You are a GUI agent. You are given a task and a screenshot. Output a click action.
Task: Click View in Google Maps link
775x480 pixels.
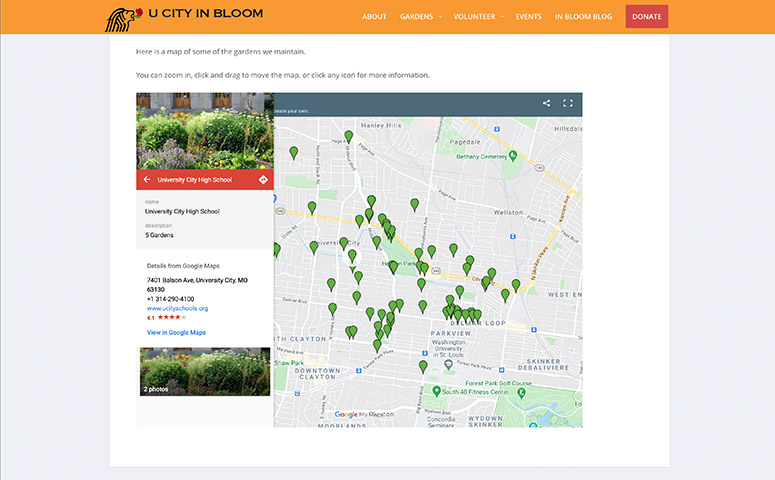tap(176, 333)
